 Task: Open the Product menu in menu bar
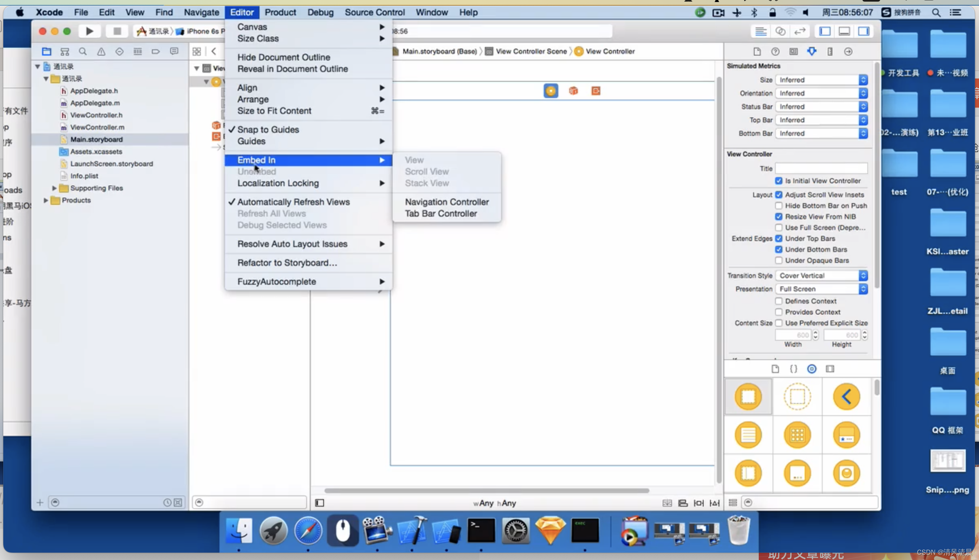tap(280, 12)
